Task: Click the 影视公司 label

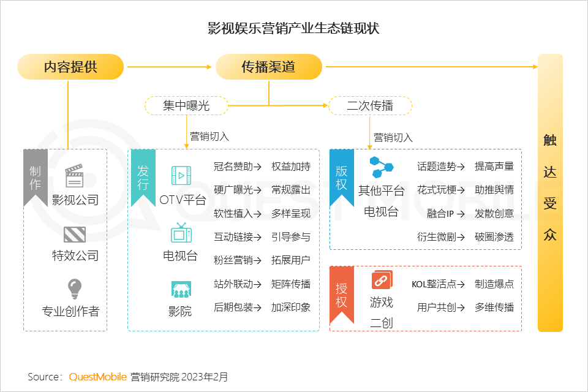Action: (75, 200)
